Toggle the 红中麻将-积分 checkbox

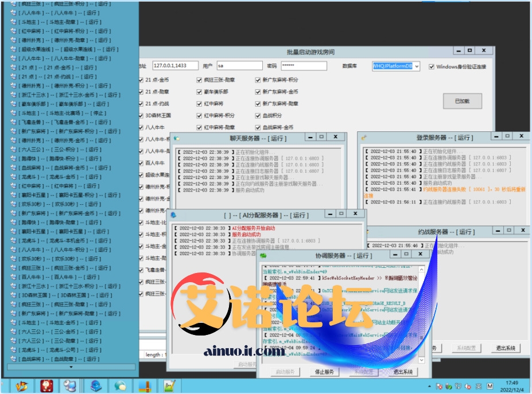[x=199, y=116]
